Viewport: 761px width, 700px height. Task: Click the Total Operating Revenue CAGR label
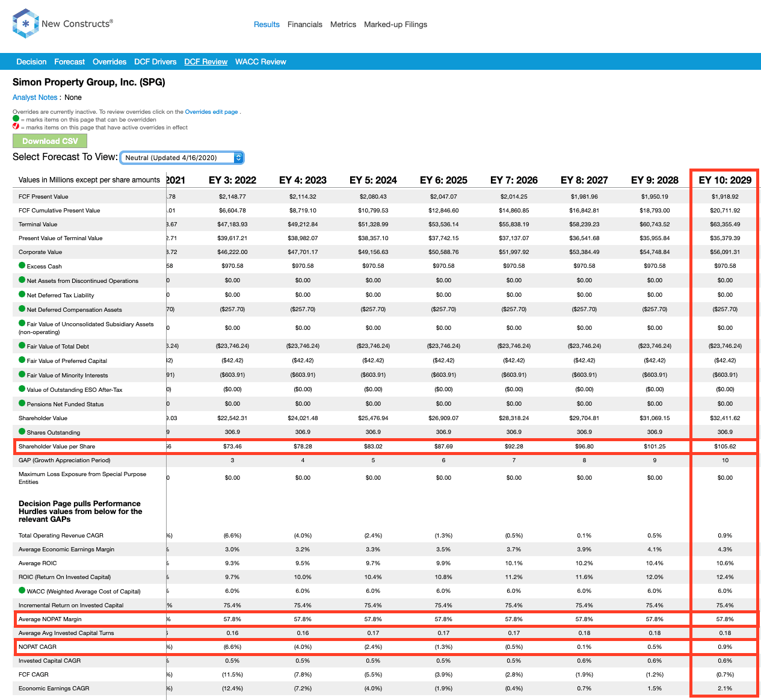pyautogui.click(x=61, y=536)
